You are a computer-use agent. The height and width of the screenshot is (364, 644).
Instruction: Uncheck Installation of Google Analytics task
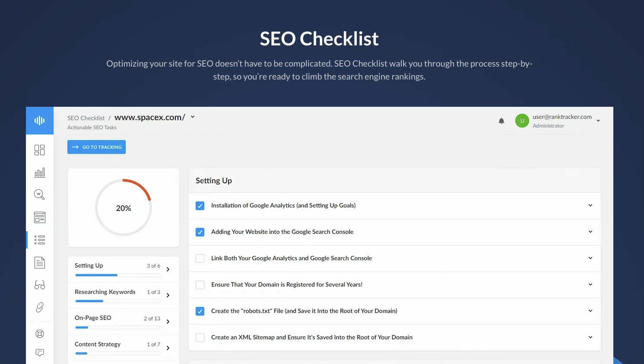(x=200, y=206)
